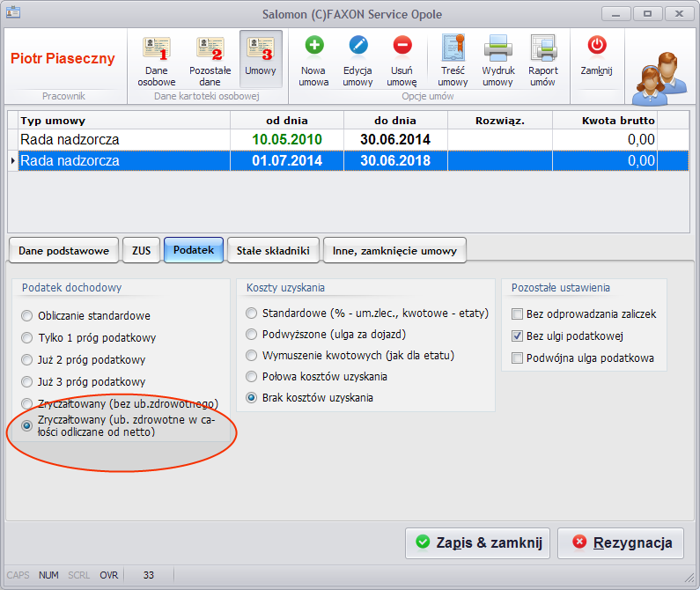Switch to the ZUS tab
Screen dimensions: 700x590
click(x=141, y=251)
